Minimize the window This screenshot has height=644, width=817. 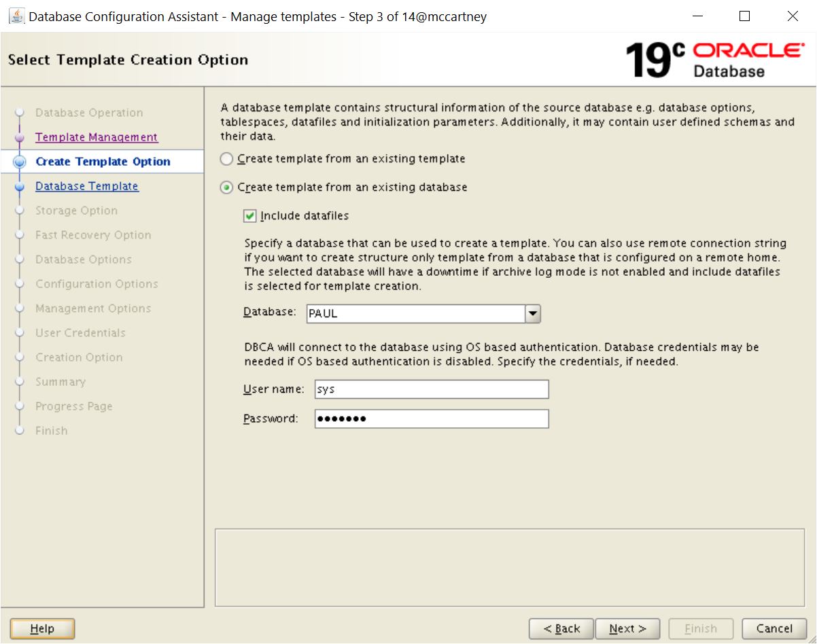click(697, 16)
